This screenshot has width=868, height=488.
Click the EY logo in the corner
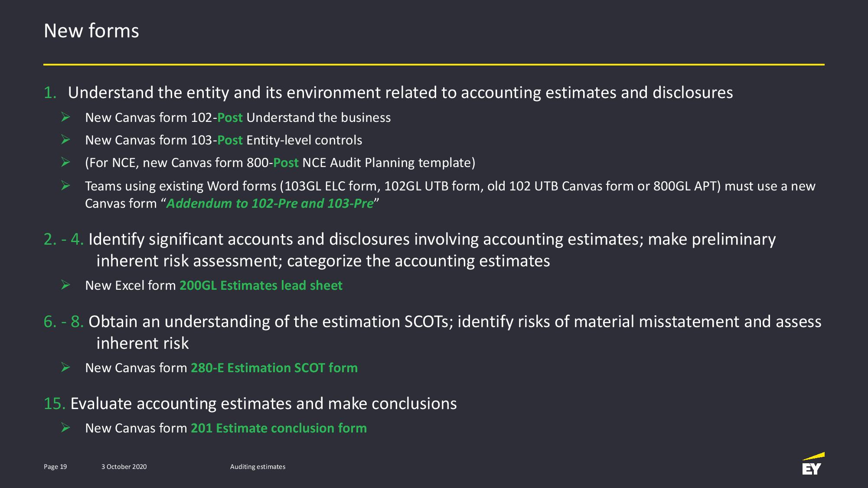[813, 463]
